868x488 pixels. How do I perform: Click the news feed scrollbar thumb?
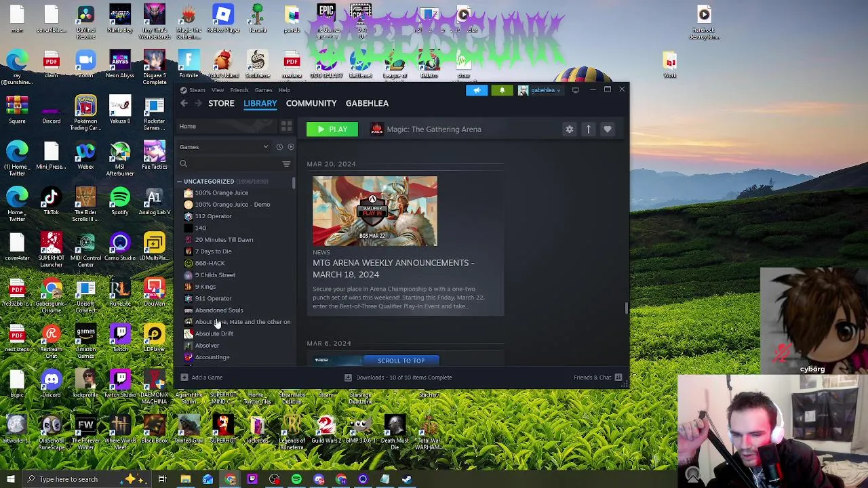626,308
